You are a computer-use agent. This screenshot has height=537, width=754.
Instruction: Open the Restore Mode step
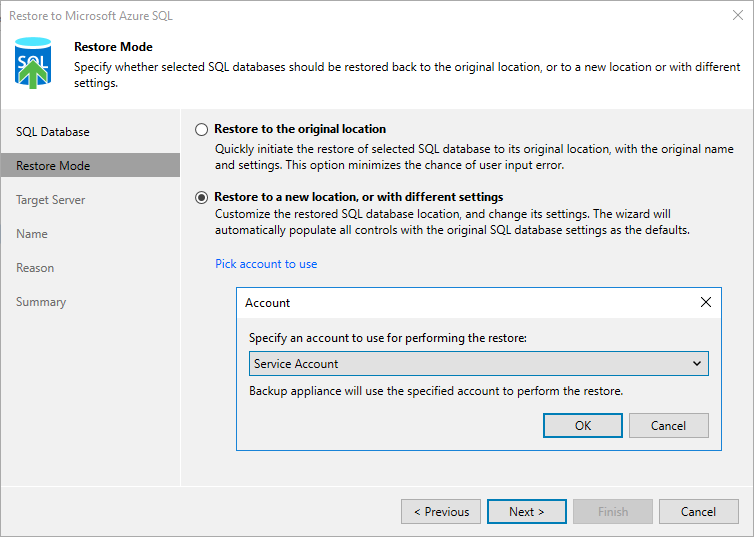coord(53,166)
